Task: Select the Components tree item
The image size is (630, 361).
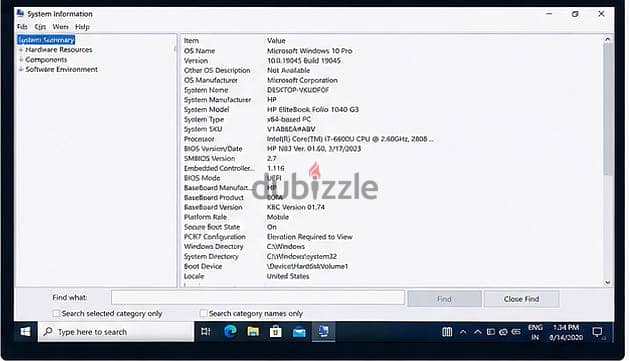Action: point(46,59)
